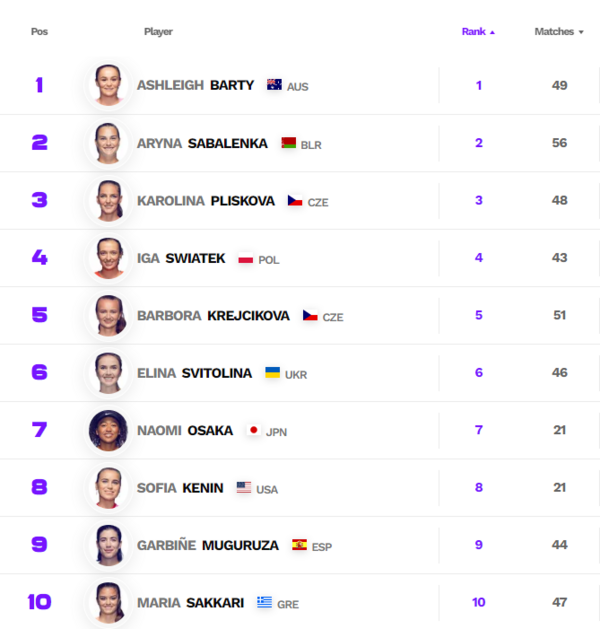This screenshot has width=600, height=629.
Task: Click the Belarus flag next to Sabalenka
Action: (289, 143)
